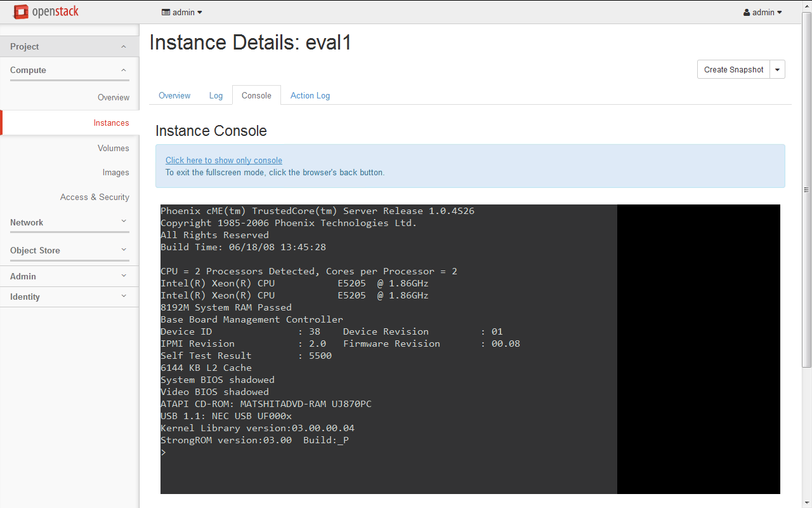This screenshot has height=508, width=812.
Task: Click 'To exit the fullscreen mode' hint text
Action: pyautogui.click(x=275, y=172)
